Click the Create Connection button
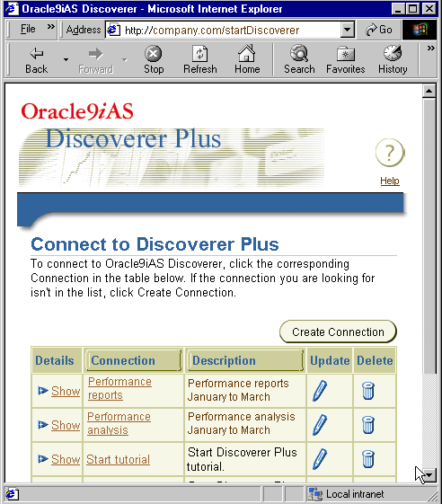Viewport: 442px width, 504px height. (x=338, y=332)
